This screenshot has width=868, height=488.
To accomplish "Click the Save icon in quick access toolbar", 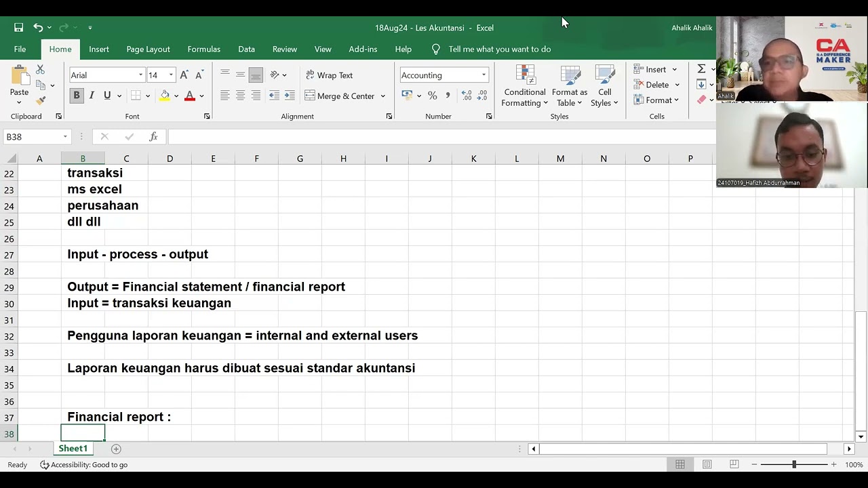I will pyautogui.click(x=18, y=28).
